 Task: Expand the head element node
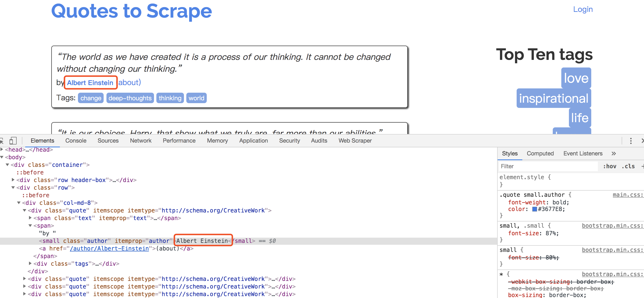(2, 149)
